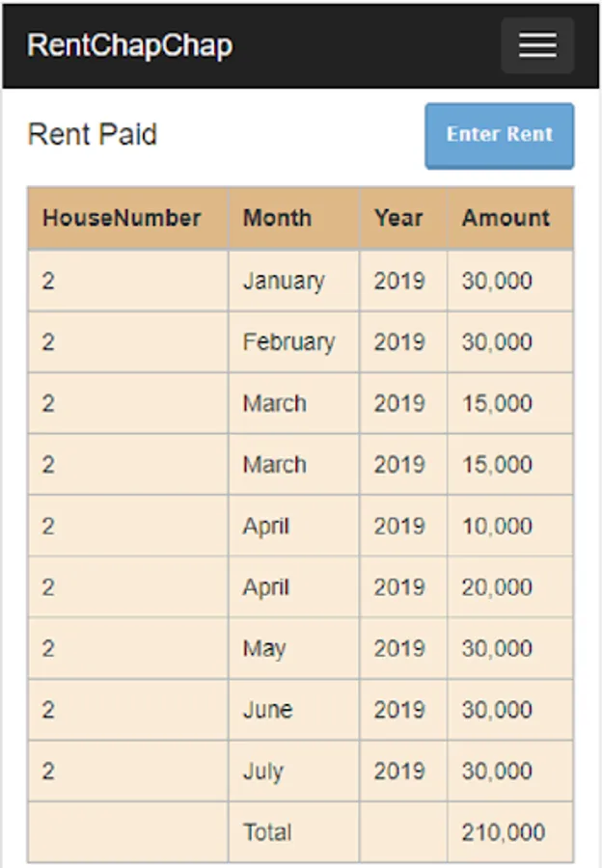Image resolution: width=602 pixels, height=868 pixels.
Task: Select the January month cell
Action: point(284,281)
